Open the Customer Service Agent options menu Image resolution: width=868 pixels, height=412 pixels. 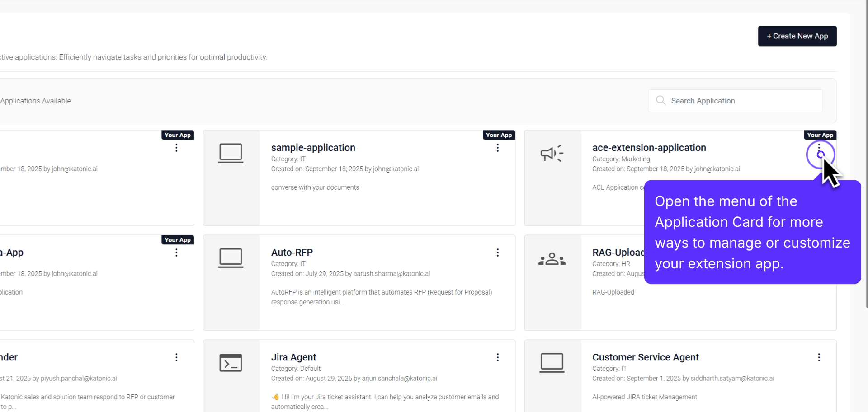pyautogui.click(x=819, y=357)
